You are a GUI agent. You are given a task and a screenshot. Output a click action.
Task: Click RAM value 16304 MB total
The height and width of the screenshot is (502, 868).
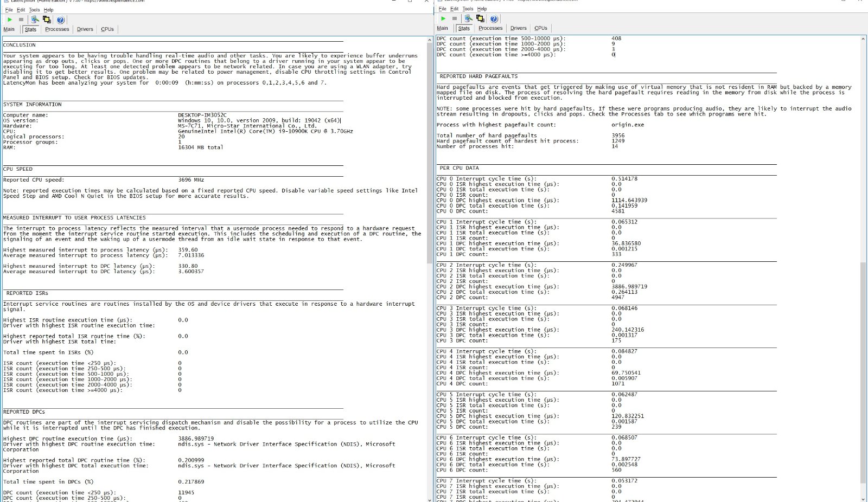tap(201, 147)
